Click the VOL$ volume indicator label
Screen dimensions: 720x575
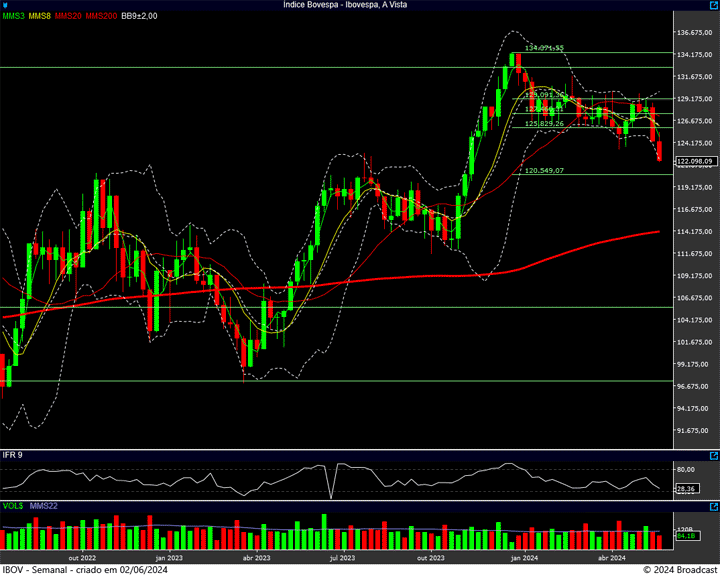tap(14, 506)
